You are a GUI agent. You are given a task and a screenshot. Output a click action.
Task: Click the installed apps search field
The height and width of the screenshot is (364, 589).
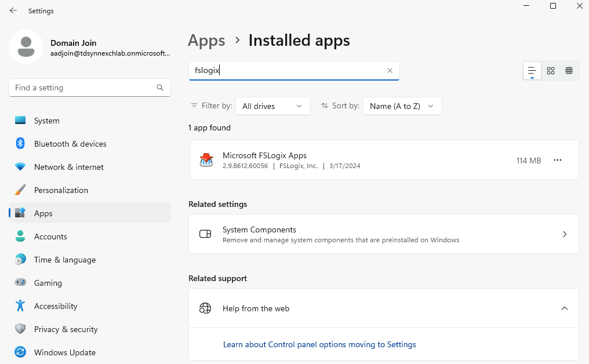tap(294, 71)
